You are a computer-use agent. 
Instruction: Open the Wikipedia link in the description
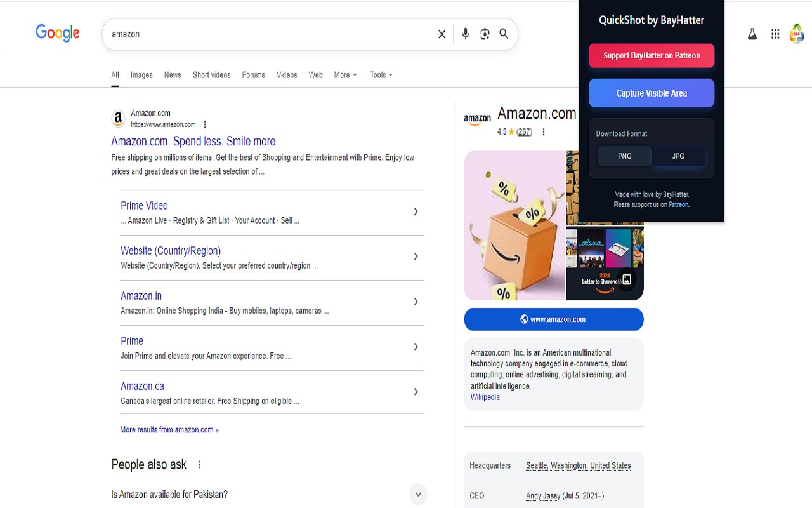(x=485, y=398)
